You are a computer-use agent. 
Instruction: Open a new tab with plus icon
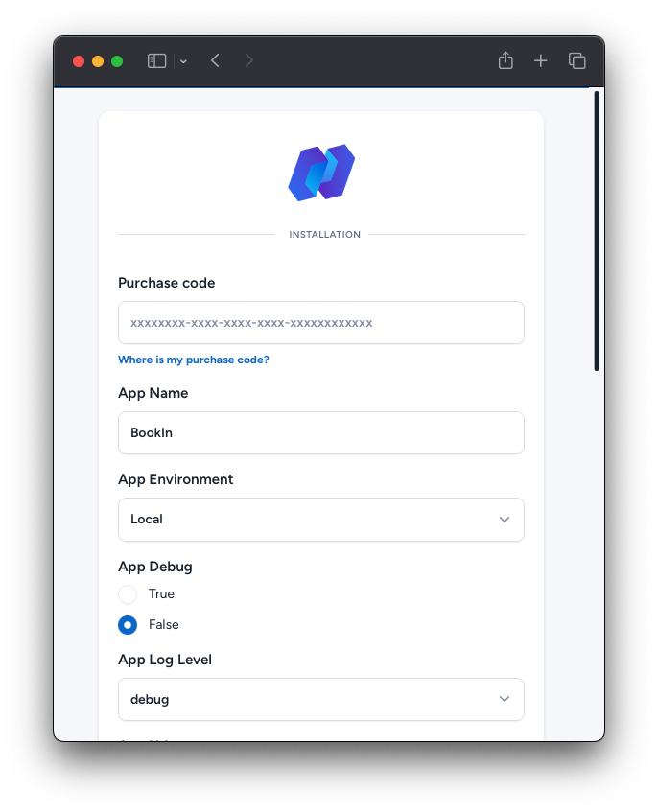[x=541, y=61]
